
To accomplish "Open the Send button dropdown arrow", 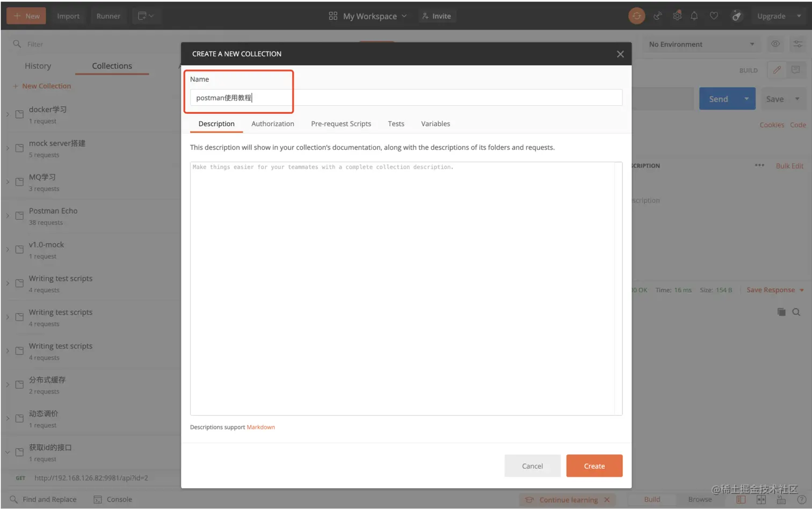I will coord(746,99).
